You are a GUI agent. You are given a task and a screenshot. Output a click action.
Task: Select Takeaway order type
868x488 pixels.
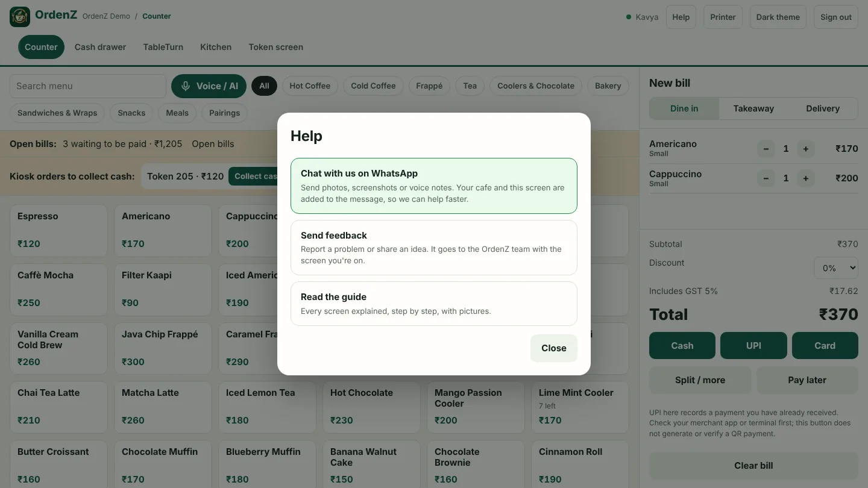tap(753, 108)
